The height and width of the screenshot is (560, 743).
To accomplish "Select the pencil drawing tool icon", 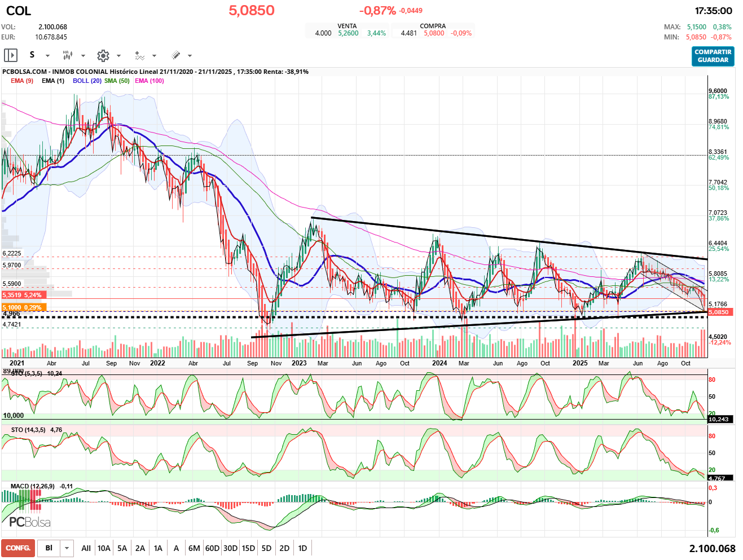I will [175, 55].
